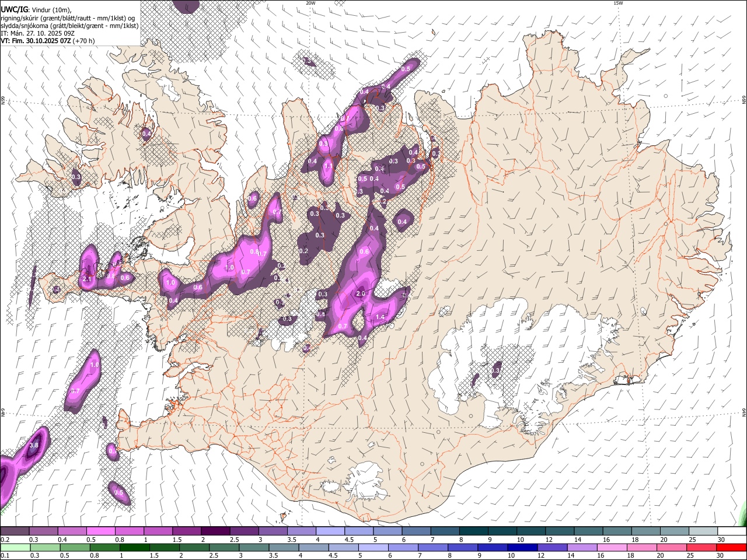747x560 pixels.
Task: Click the '15W' longitude label
Action: click(x=619, y=3)
